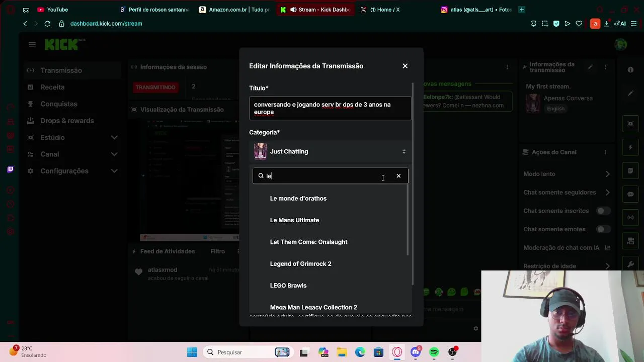Screen dimensions: 644x362
Task: Click the chat bubble icon in the right rail
Action: click(x=630, y=194)
